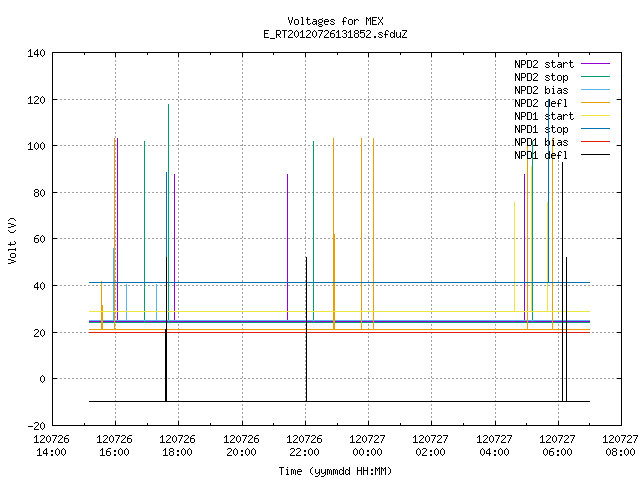Click the x-axis tick label '120726 14:00'

pyautogui.click(x=51, y=446)
